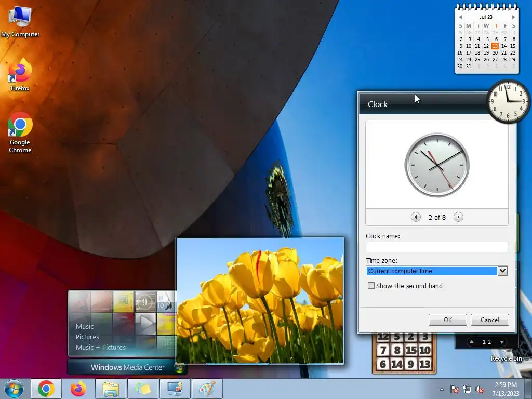
Task: Go to next month in calendar gadget
Action: tap(514, 17)
